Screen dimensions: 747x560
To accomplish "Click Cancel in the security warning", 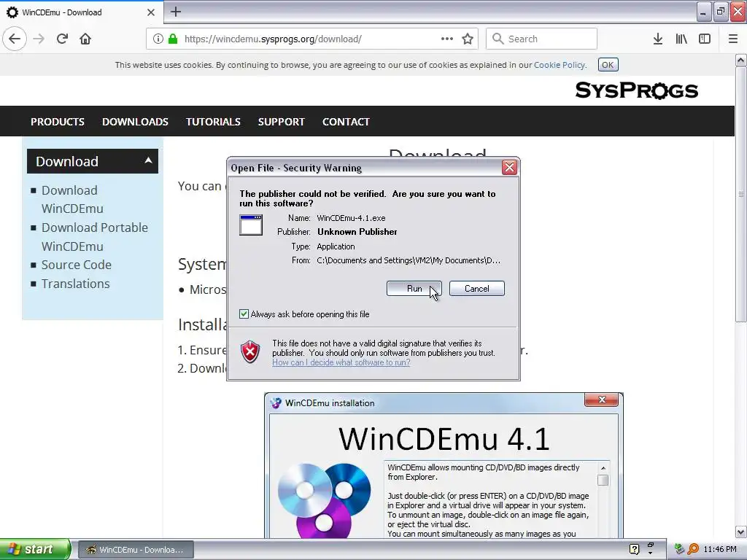I will tap(477, 289).
